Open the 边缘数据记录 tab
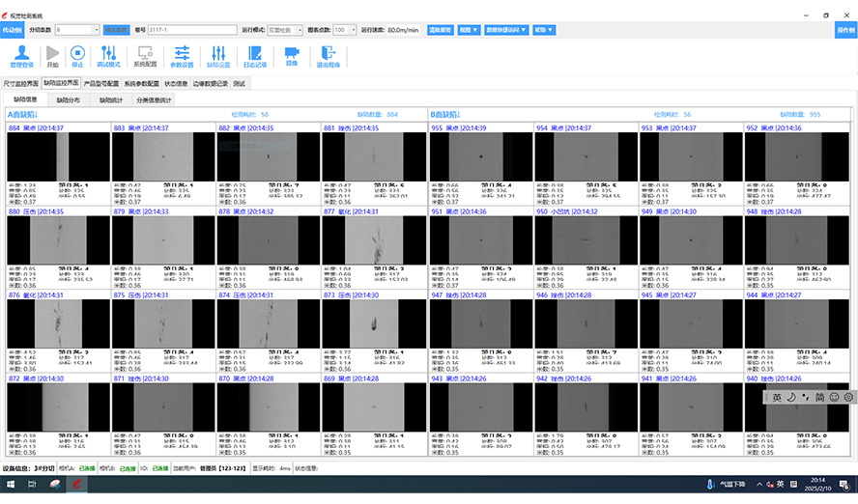Image resolution: width=858 pixels, height=504 pixels. 210,84
